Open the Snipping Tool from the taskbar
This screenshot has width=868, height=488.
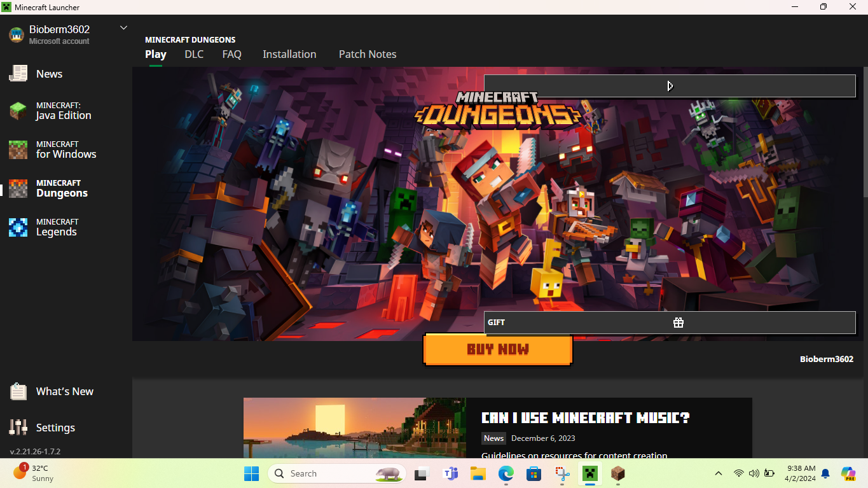[x=562, y=473]
